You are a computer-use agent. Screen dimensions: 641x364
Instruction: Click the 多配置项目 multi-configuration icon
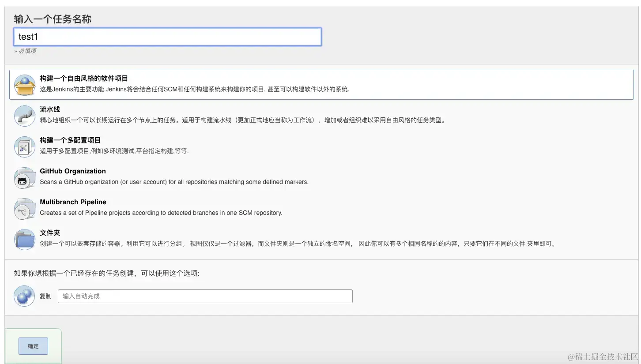pyautogui.click(x=25, y=146)
